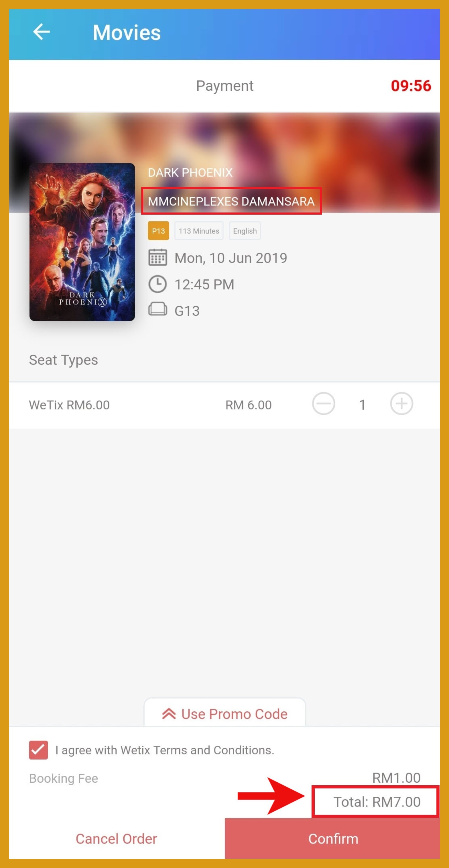Expand the Use Promo Code panel
Screen dimensions: 449x868
tap(234, 714)
